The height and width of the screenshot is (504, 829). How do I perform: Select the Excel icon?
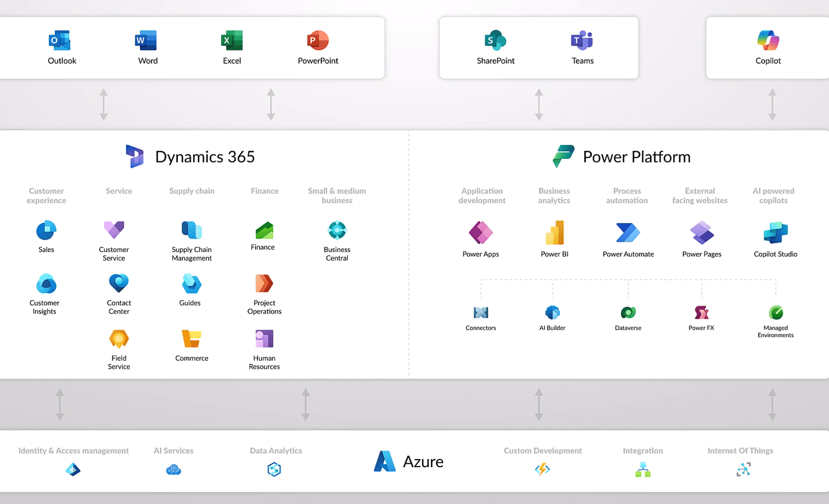231,41
